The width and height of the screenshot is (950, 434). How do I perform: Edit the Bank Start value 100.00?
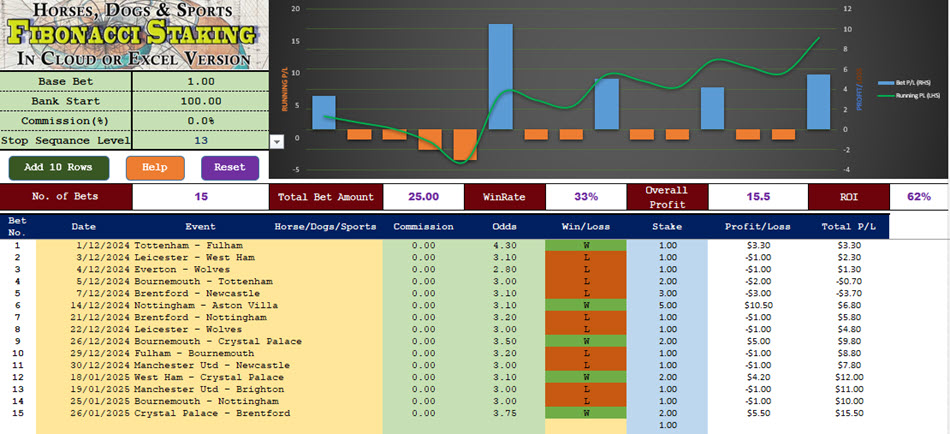pyautogui.click(x=202, y=101)
